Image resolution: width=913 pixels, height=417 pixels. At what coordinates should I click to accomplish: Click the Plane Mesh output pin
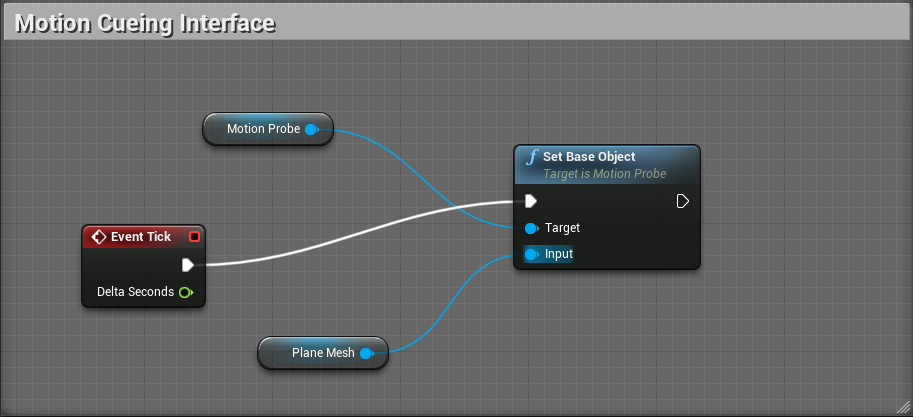(366, 352)
